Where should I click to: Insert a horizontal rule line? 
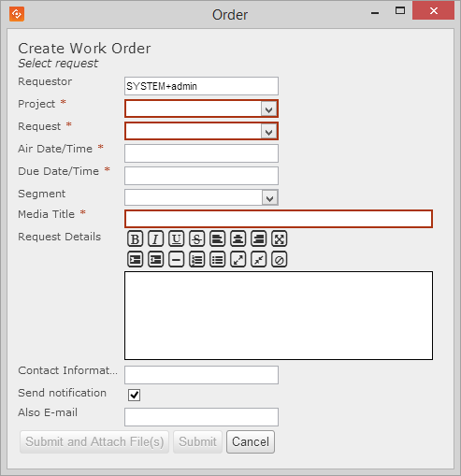176,260
